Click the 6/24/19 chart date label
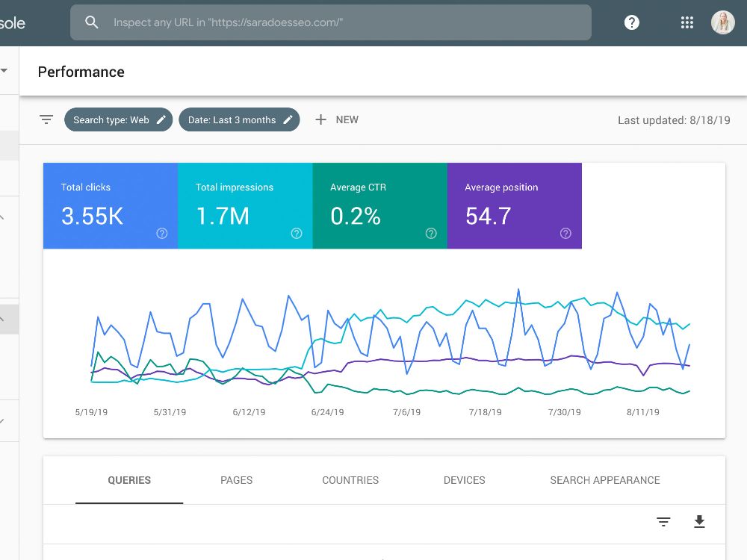This screenshot has width=747, height=560. 327,412
